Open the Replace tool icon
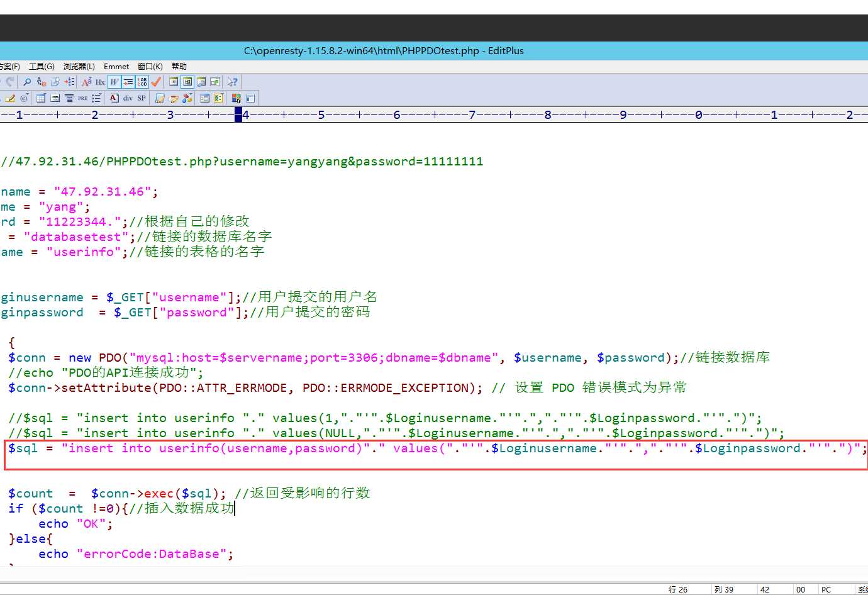The height and width of the screenshot is (595, 868). click(42, 82)
